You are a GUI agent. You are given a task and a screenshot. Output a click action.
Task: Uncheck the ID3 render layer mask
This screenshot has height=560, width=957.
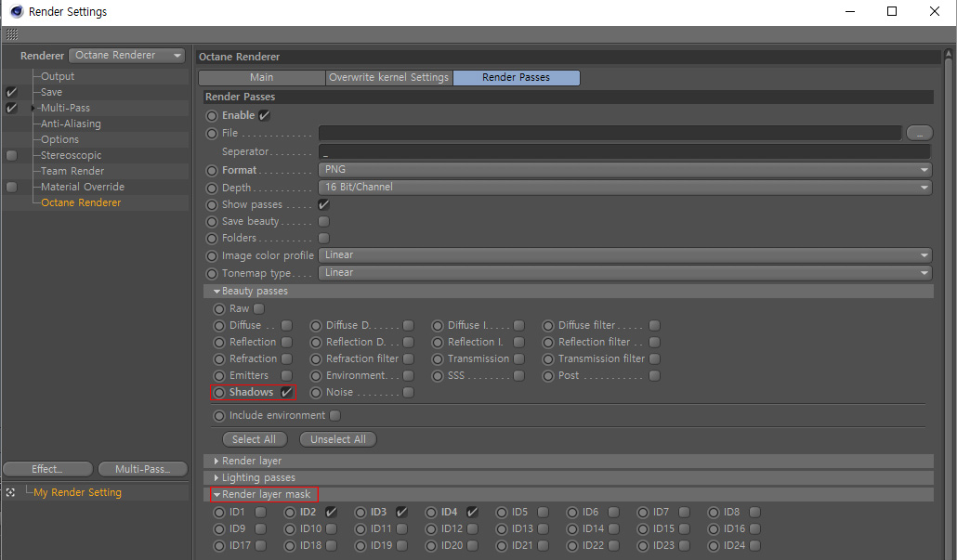(x=401, y=513)
